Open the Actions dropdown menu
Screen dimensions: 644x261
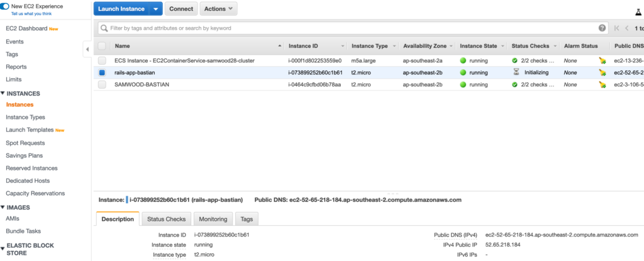click(x=218, y=9)
